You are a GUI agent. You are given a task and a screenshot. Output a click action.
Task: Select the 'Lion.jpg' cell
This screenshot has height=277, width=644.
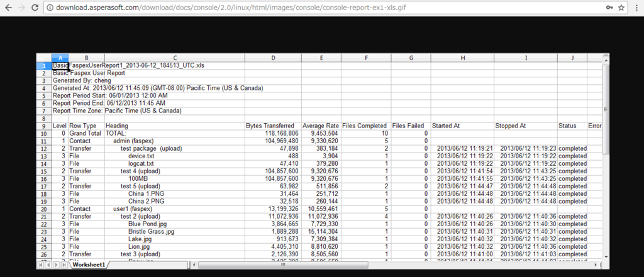pos(175,246)
